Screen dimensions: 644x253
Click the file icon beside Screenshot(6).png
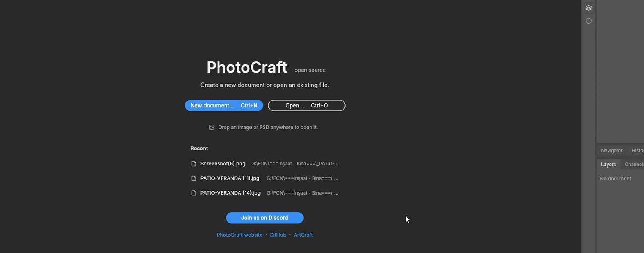point(194,164)
